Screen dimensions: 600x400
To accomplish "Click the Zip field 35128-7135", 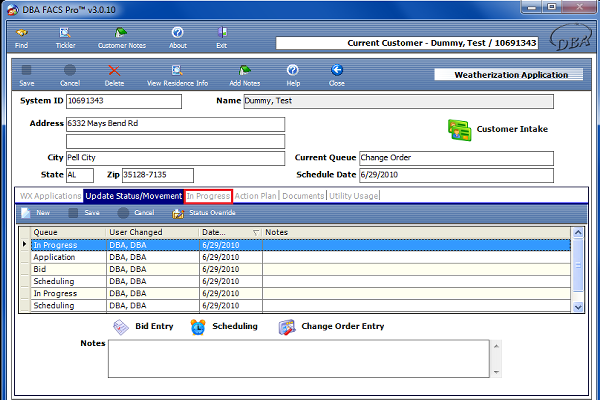I will tap(158, 175).
